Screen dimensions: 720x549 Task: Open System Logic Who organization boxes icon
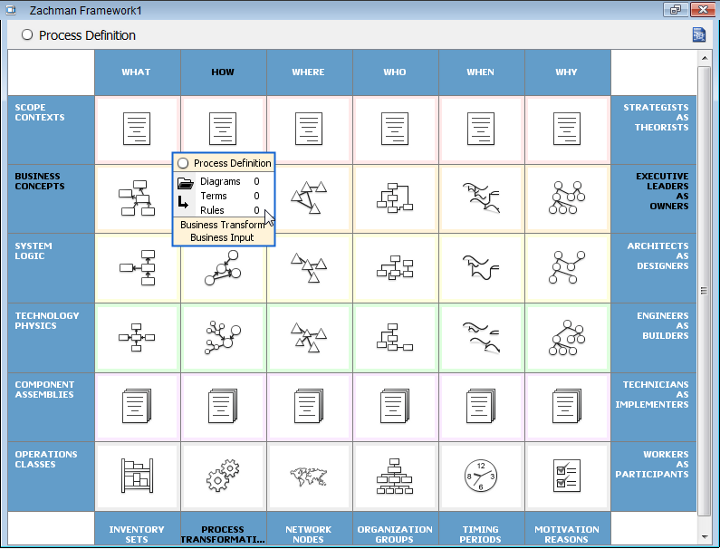[395, 268]
